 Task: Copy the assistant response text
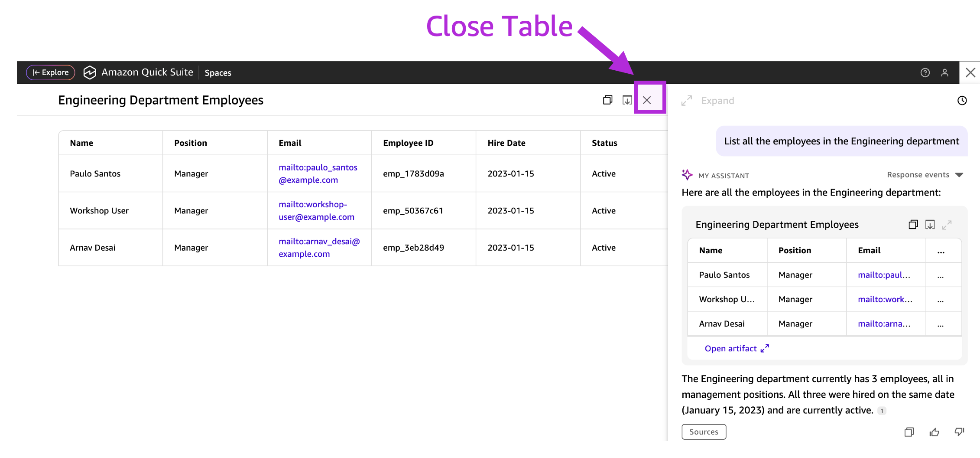909,432
